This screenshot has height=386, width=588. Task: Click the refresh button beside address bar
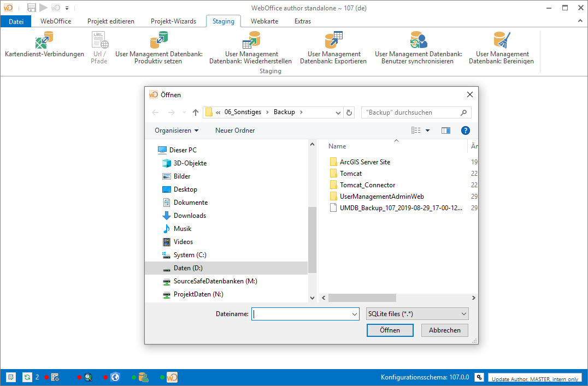tap(350, 112)
